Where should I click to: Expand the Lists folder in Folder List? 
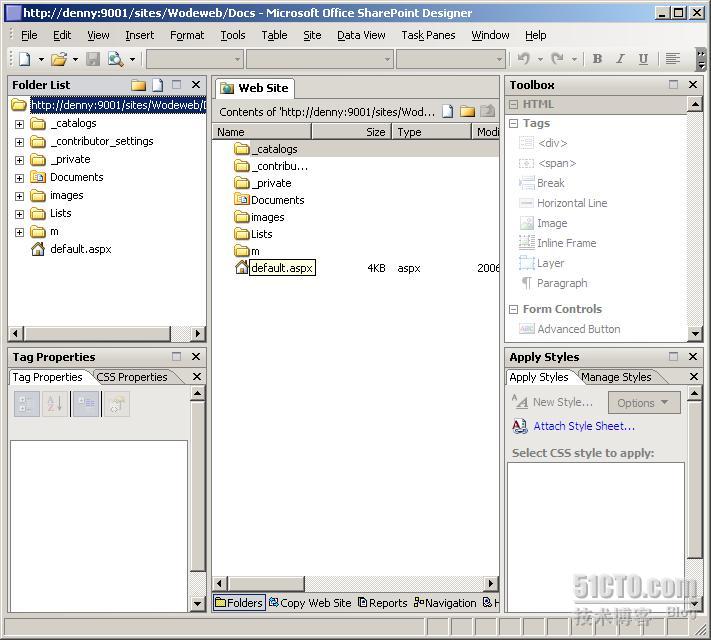point(19,214)
